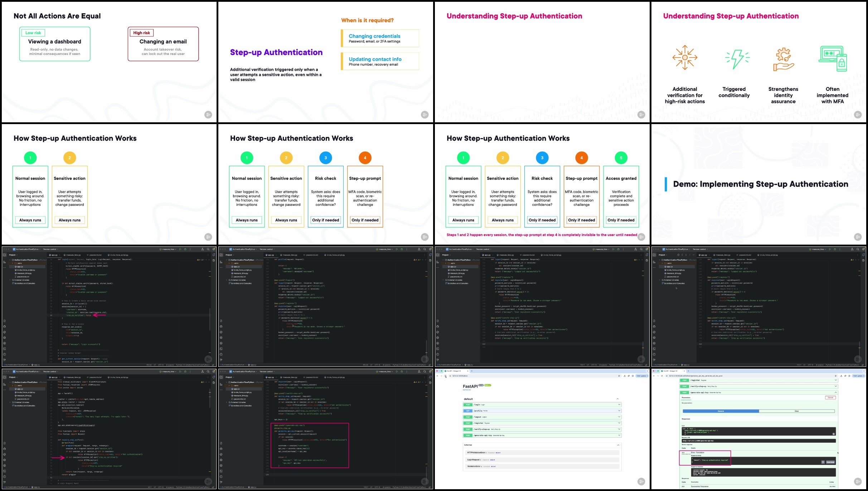Select the Parameters tab in generate-api-key panel

click(x=686, y=398)
